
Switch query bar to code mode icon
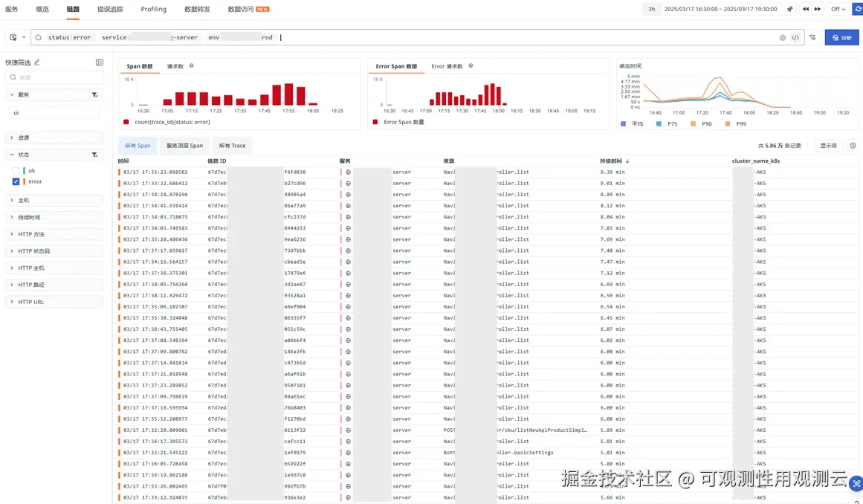[x=795, y=37]
